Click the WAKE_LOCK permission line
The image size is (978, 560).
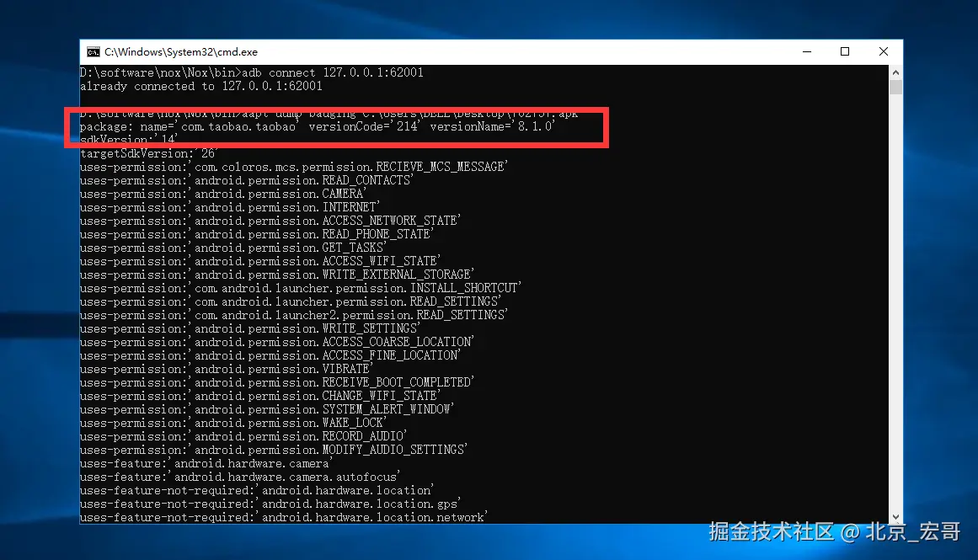pyautogui.click(x=232, y=423)
